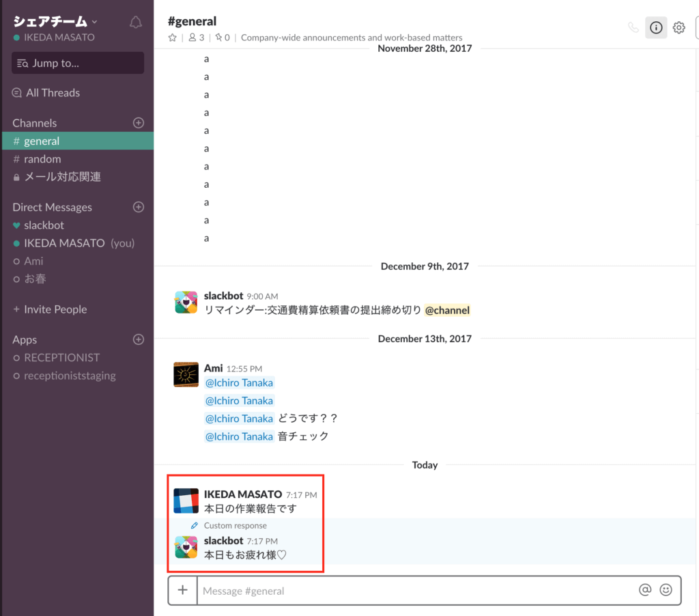
Task: Click the notifications bell icon
Action: (x=135, y=23)
